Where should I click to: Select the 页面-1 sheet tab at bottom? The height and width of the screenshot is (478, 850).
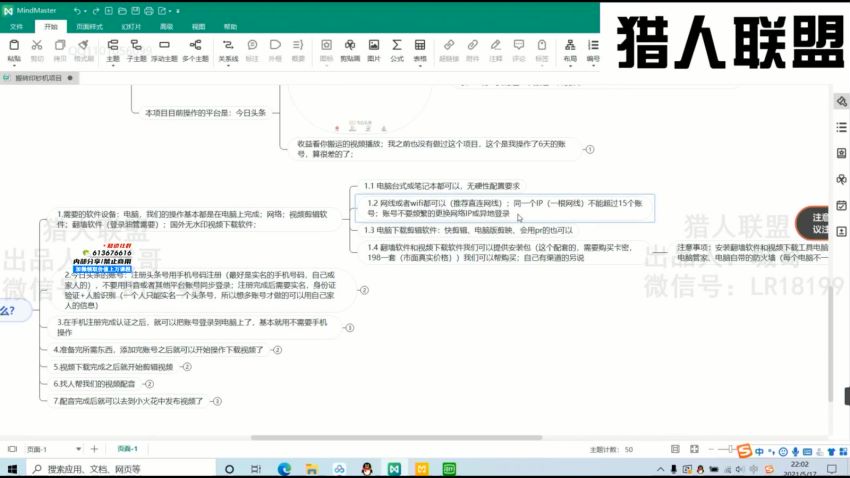point(128,449)
